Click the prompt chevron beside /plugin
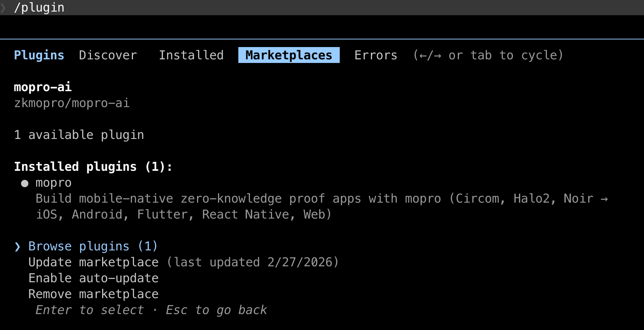 [x=4, y=7]
